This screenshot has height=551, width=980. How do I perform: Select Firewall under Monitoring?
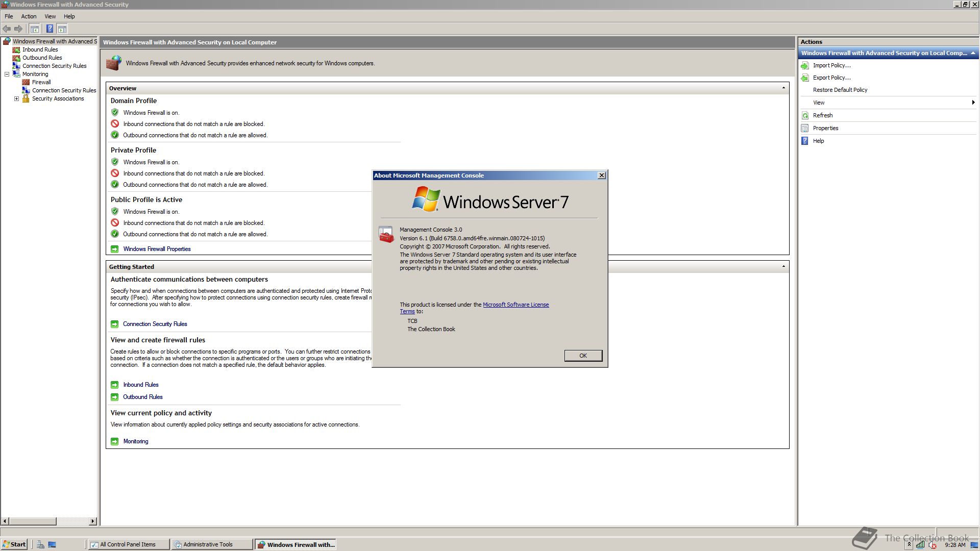[41, 82]
